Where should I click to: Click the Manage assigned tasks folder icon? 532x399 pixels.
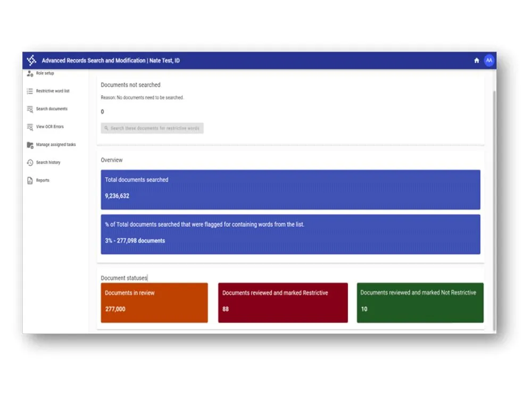tap(30, 145)
